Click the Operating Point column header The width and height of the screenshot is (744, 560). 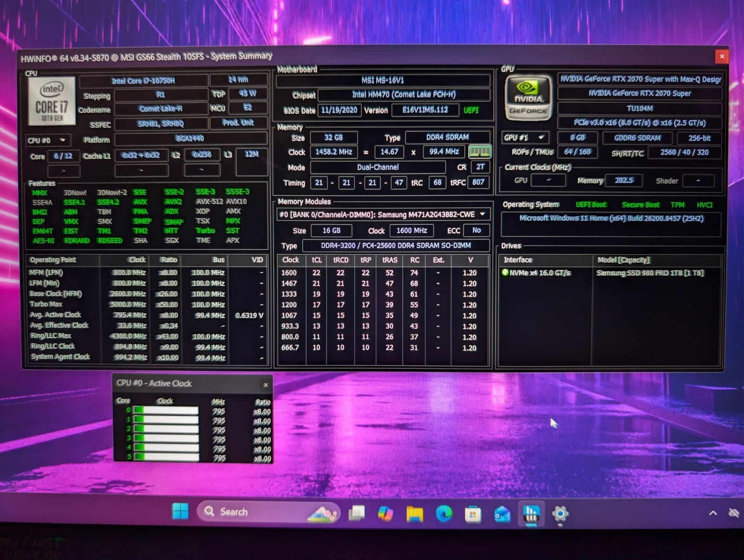tap(64, 260)
